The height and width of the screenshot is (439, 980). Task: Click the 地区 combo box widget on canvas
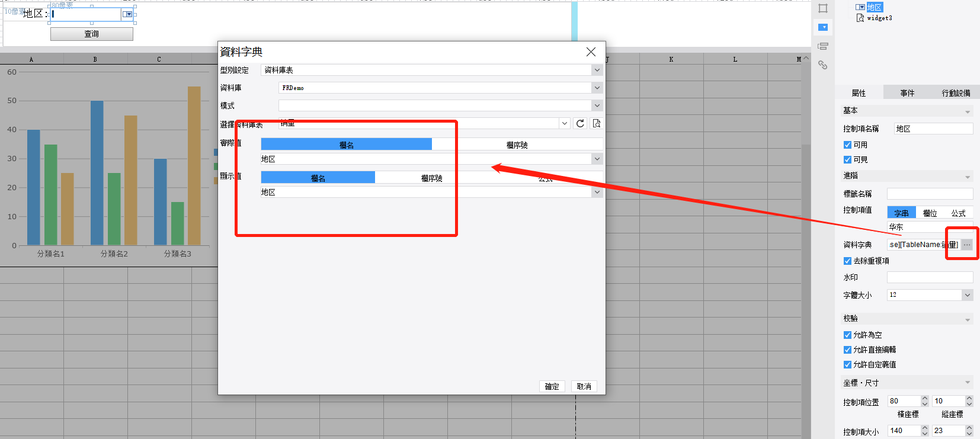tap(92, 14)
